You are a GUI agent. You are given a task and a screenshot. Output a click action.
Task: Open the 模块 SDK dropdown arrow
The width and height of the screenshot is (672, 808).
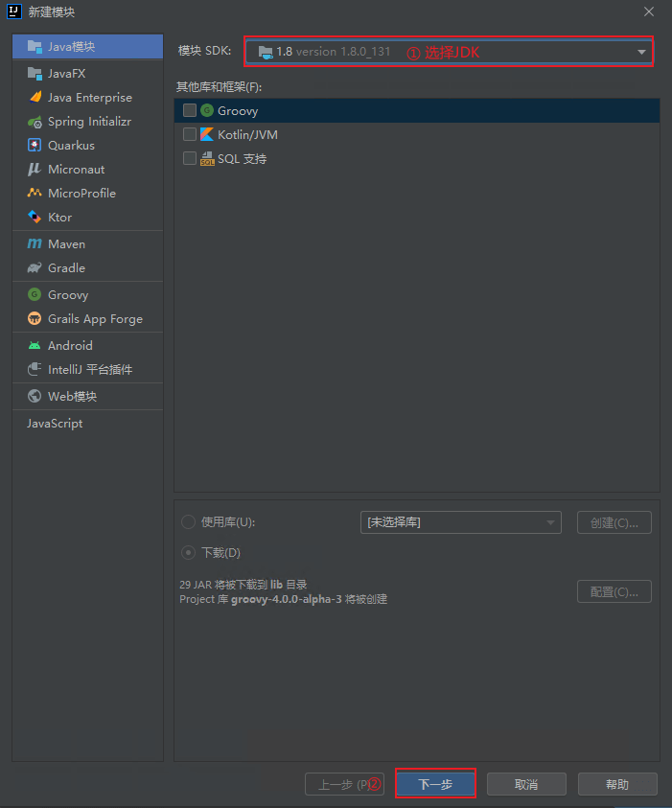[641, 52]
